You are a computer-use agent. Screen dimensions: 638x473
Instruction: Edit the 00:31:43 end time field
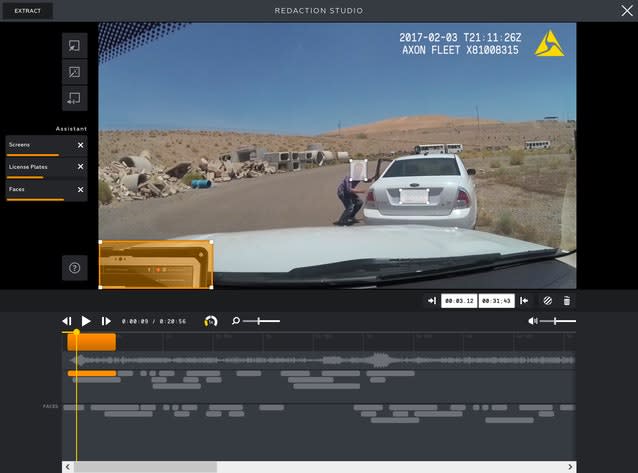pos(495,300)
